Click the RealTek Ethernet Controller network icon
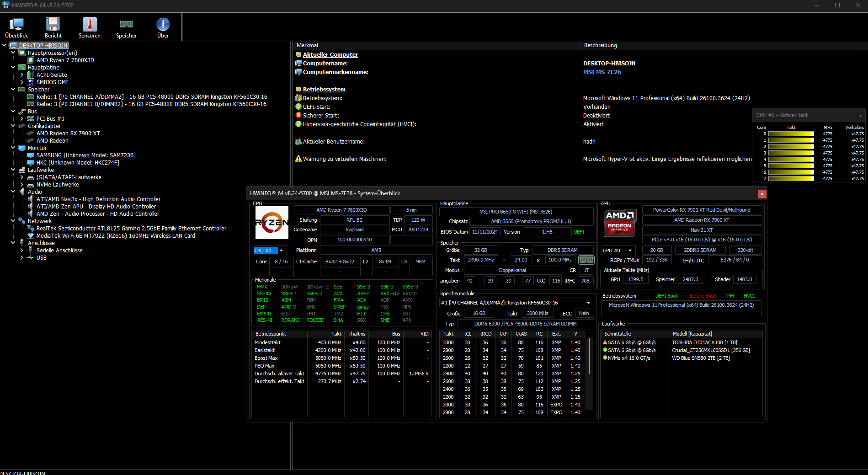Screen dimensions: 868x475 31,229
